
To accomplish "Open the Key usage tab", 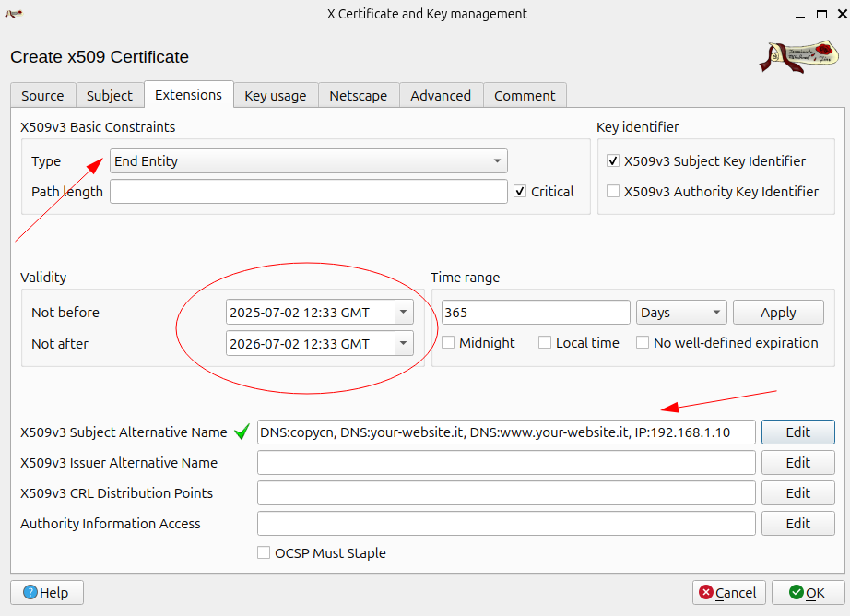I will coord(276,95).
